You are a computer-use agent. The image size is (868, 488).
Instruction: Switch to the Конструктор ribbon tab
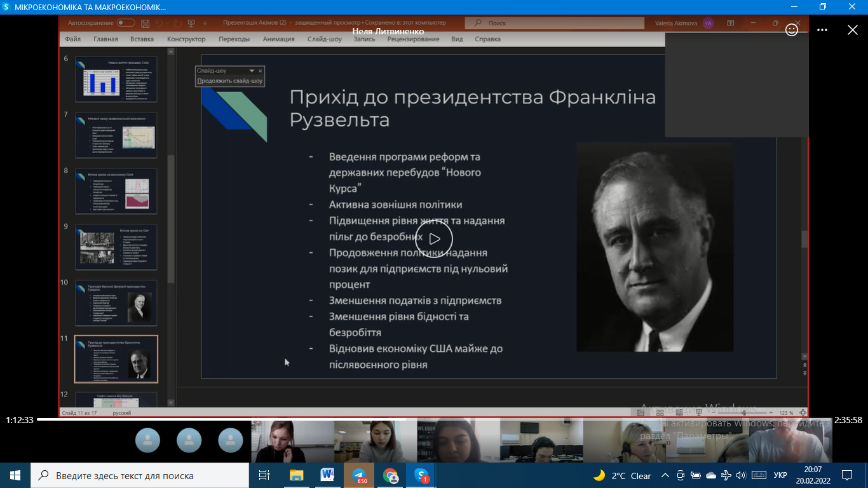click(186, 39)
